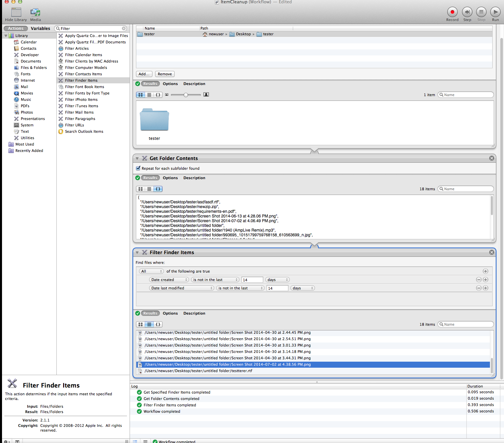Select Calendar in the library list
The height and width of the screenshot is (443, 504).
(29, 42)
